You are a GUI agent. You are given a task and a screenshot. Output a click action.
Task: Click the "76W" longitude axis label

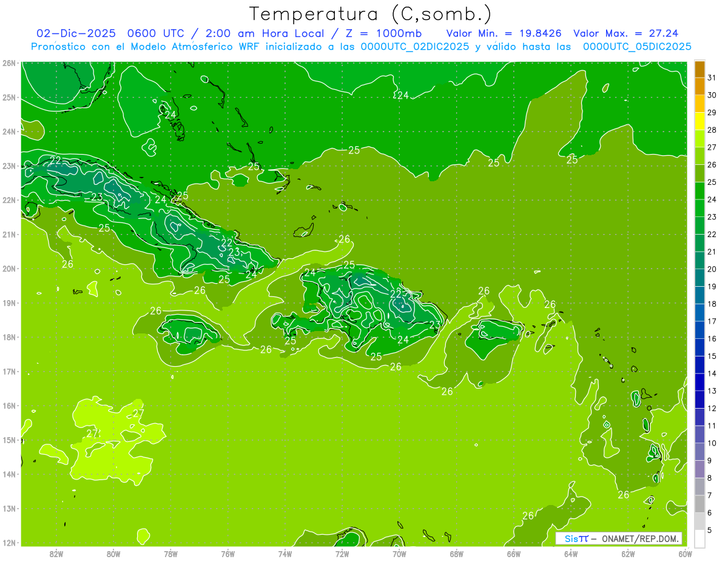point(228,554)
